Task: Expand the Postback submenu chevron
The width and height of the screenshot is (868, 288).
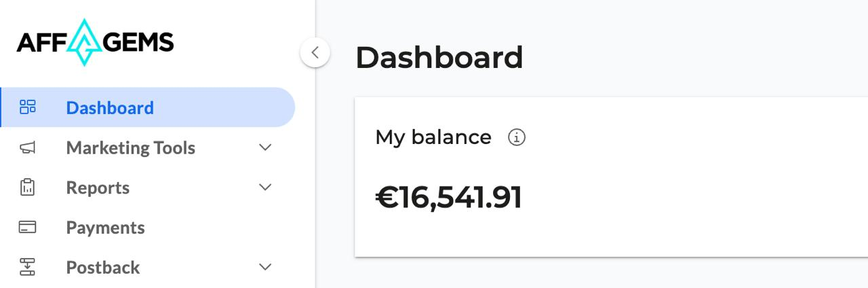Action: click(x=265, y=267)
